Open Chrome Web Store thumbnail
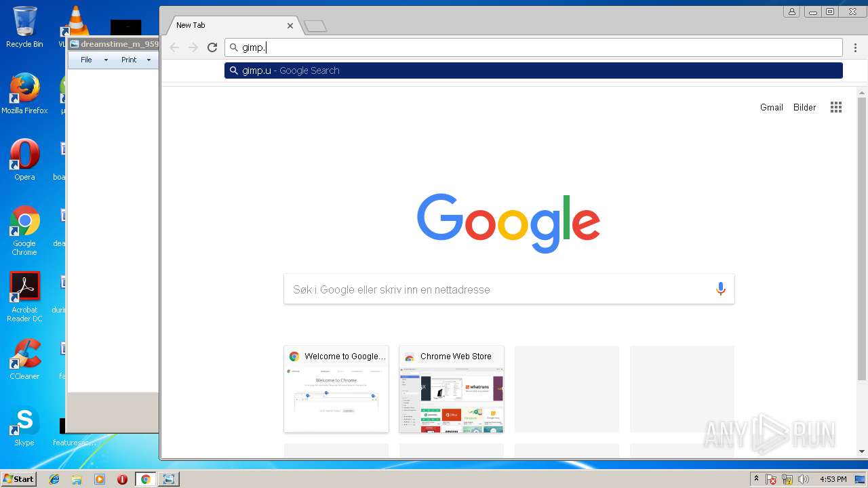 [x=452, y=389]
